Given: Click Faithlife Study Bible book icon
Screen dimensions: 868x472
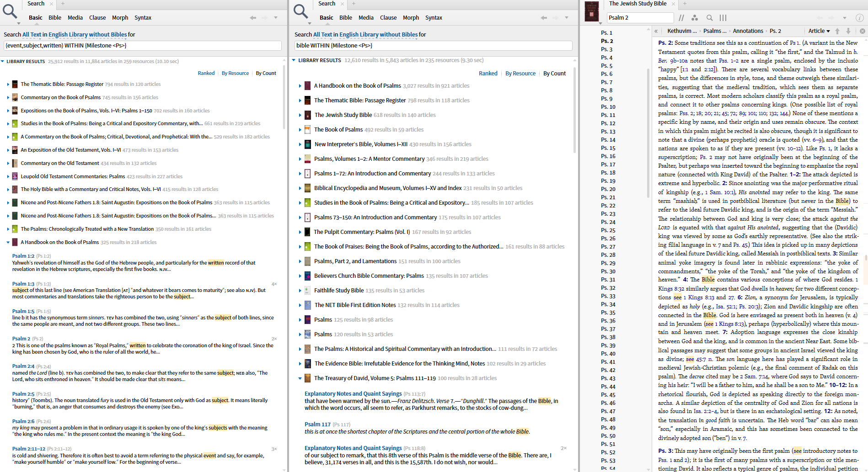Looking at the screenshot, I should (x=308, y=291).
